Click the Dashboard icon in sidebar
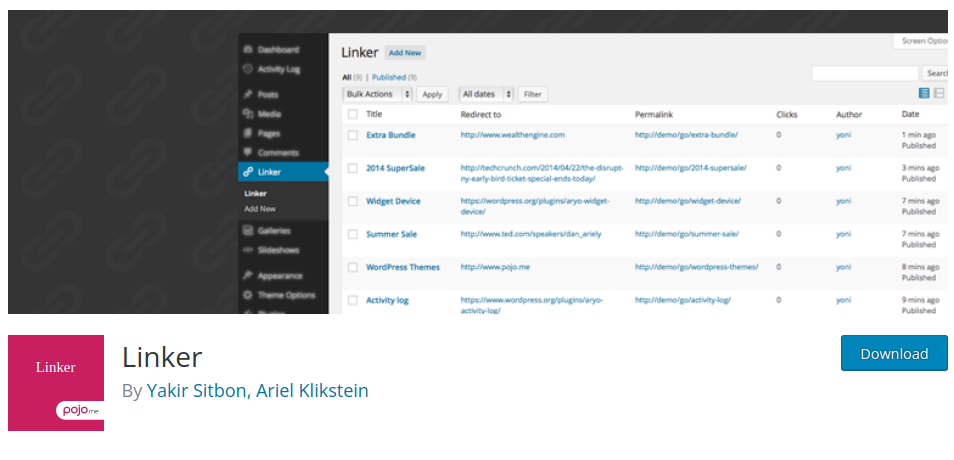 [x=248, y=50]
